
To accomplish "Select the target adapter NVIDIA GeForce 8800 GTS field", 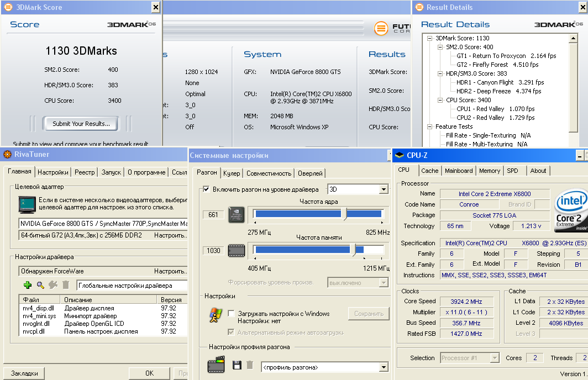I will coord(103,224).
